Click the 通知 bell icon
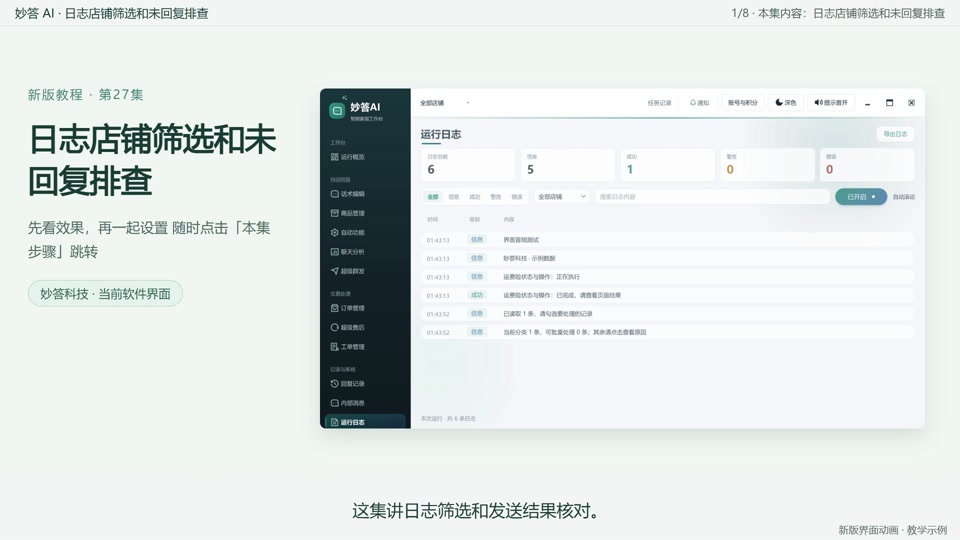 tap(699, 103)
